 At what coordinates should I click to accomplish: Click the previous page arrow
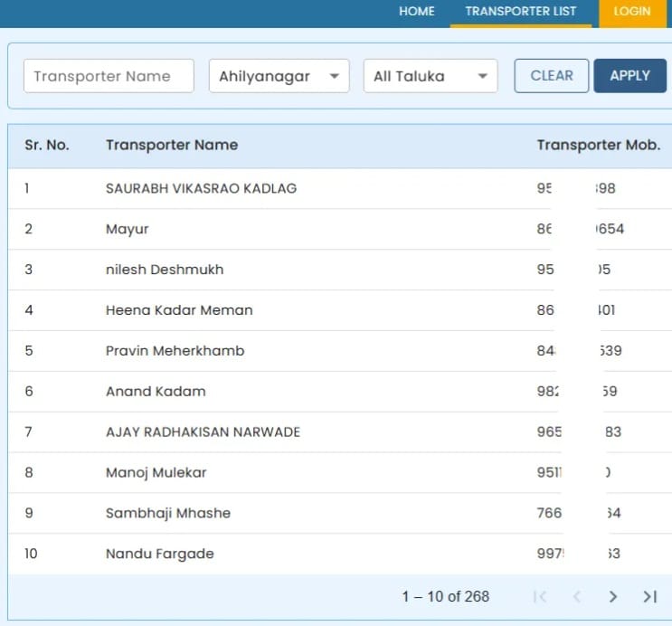pos(577,596)
